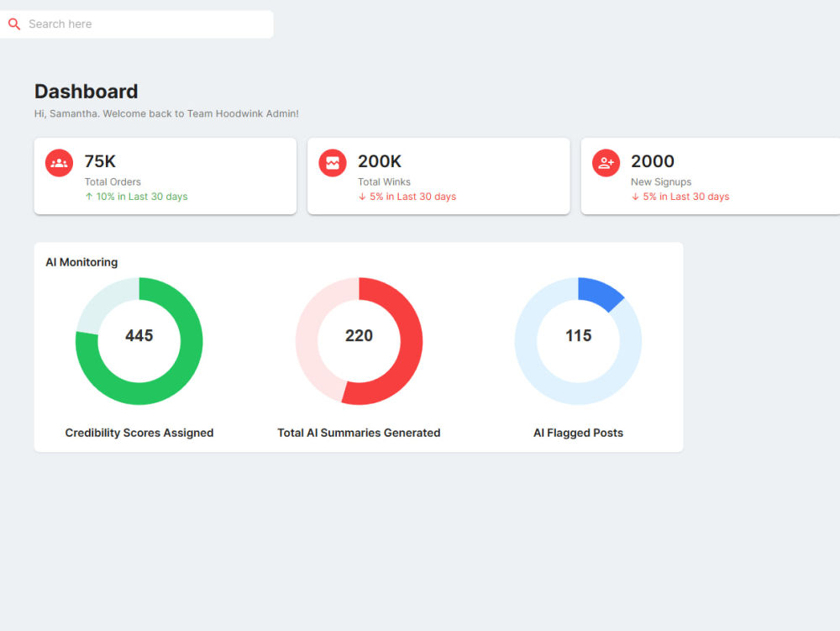This screenshot has height=631, width=840.
Task: Click the green Credibility Scores donut chart
Action: tap(139, 340)
